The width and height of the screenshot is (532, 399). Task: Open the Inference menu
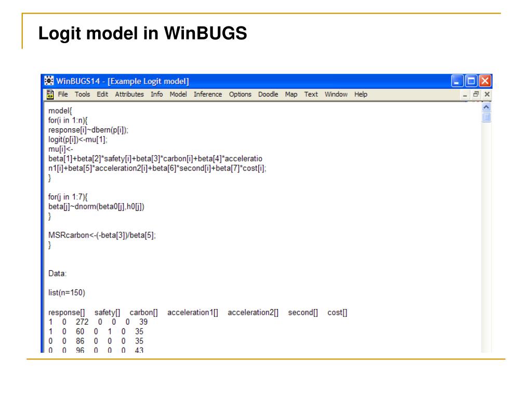pyautogui.click(x=208, y=95)
